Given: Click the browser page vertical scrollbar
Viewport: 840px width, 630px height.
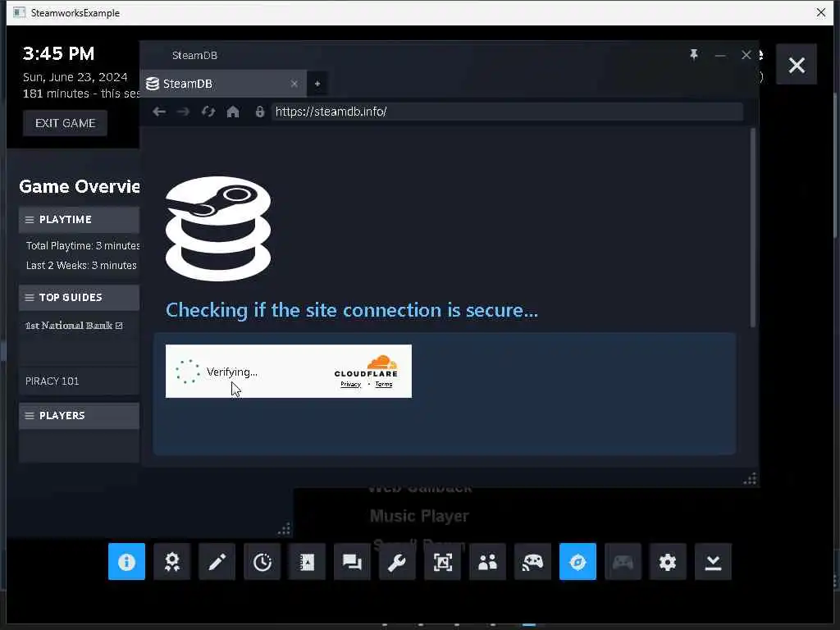Looking at the screenshot, I should (753, 228).
